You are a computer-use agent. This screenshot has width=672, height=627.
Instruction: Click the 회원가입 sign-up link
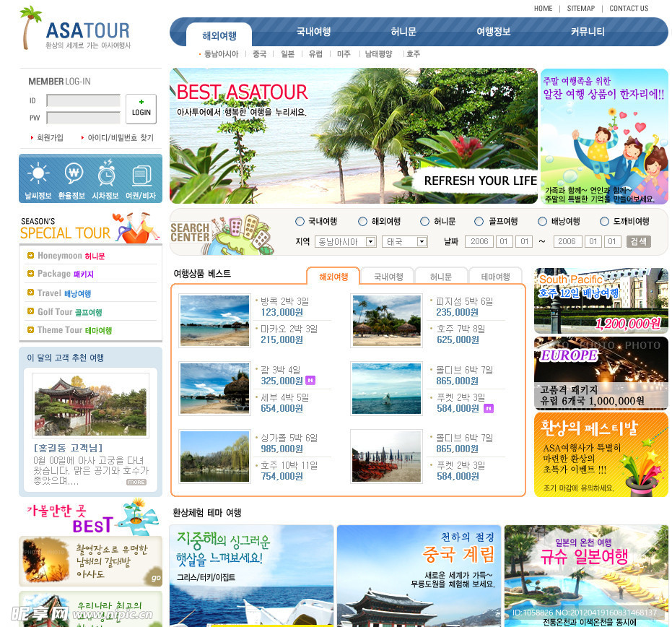pos(50,137)
